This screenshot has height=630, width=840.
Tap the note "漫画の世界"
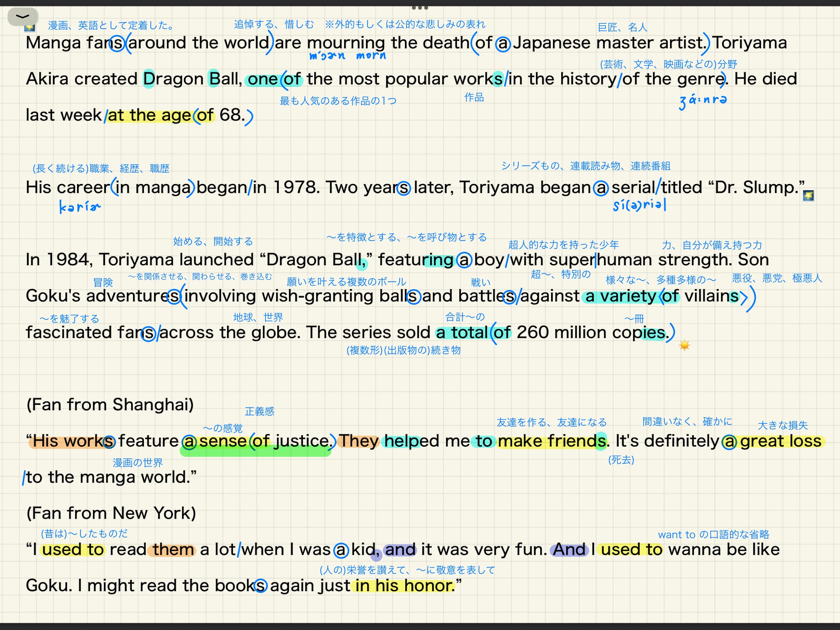pos(137,463)
